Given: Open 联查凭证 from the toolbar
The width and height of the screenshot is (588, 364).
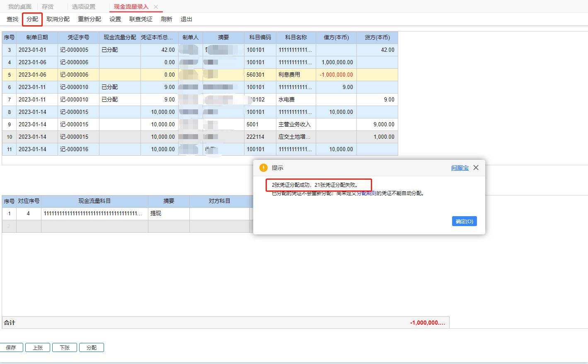Looking at the screenshot, I should (x=141, y=19).
